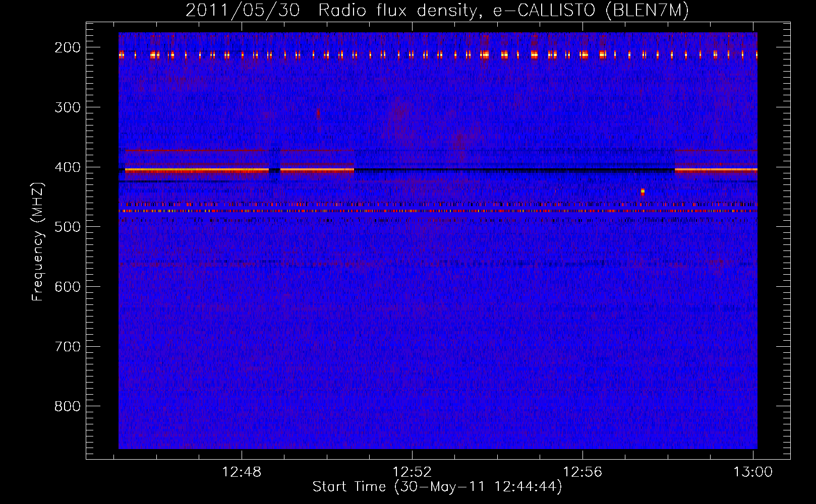Click the 'Start Time (30-May-11 12:44:44)' label
The image size is (816, 504).
(437, 487)
